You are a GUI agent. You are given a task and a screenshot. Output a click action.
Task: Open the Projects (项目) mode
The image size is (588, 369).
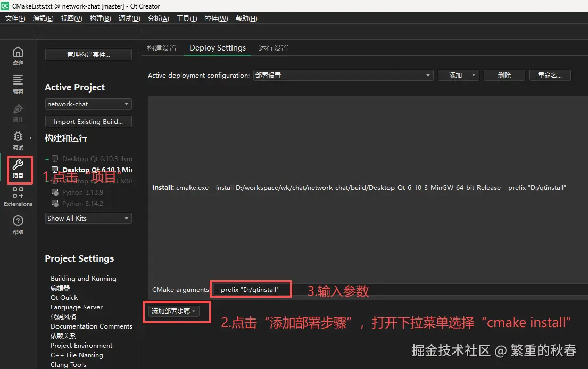pyautogui.click(x=18, y=169)
